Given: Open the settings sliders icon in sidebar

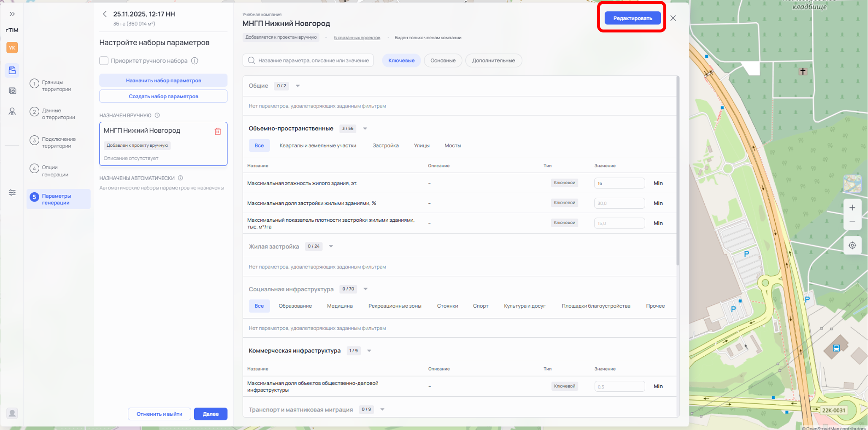Looking at the screenshot, I should (12, 193).
